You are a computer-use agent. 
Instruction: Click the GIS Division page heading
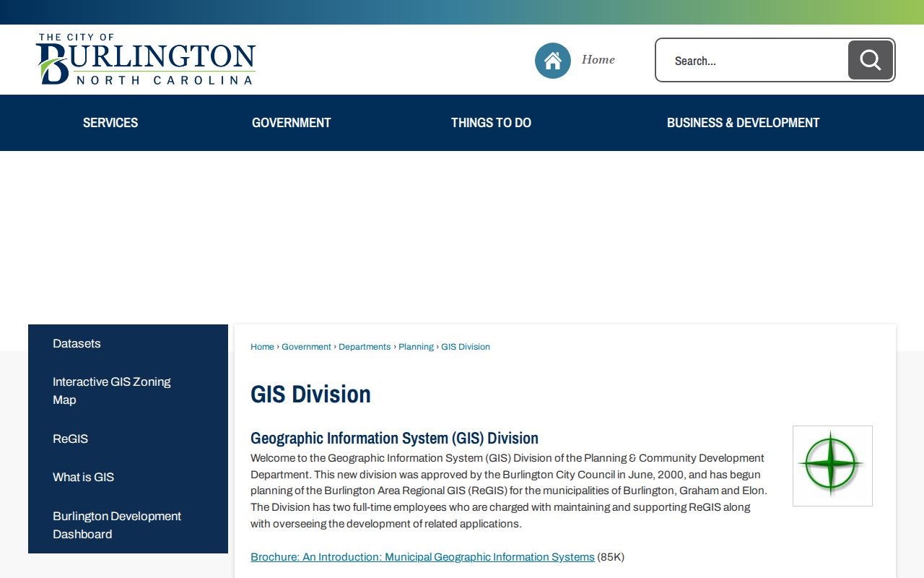pyautogui.click(x=310, y=394)
